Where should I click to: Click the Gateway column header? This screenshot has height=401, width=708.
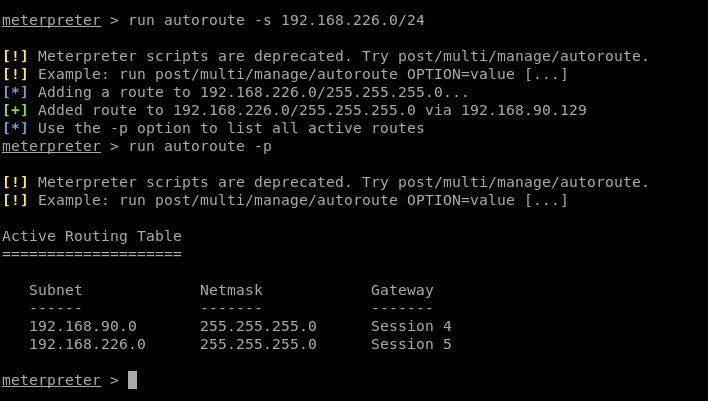[402, 290]
